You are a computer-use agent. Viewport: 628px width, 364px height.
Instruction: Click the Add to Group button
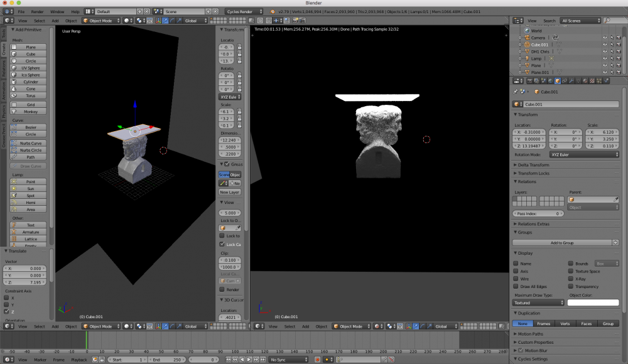click(562, 242)
